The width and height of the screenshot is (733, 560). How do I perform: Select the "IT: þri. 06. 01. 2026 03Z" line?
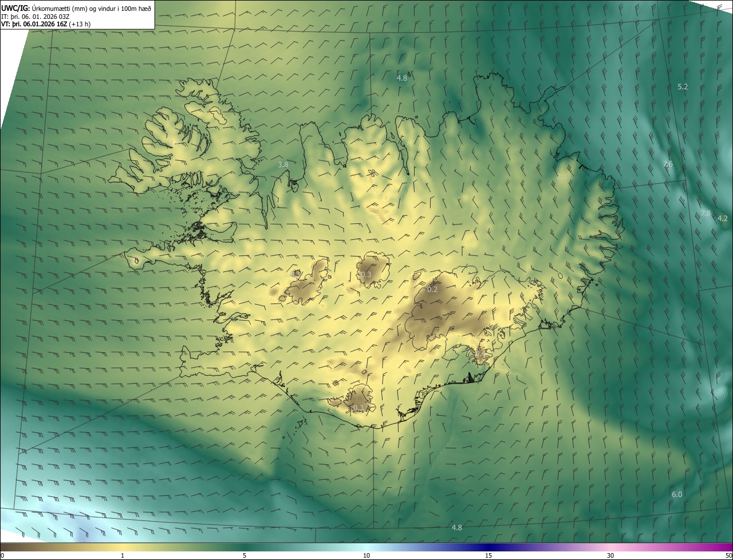36,17
